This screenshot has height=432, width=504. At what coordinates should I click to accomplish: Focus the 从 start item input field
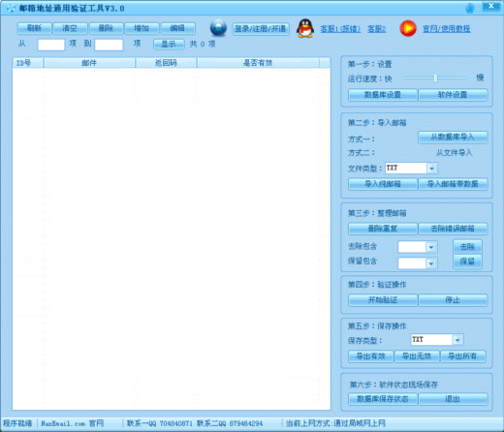click(51, 45)
